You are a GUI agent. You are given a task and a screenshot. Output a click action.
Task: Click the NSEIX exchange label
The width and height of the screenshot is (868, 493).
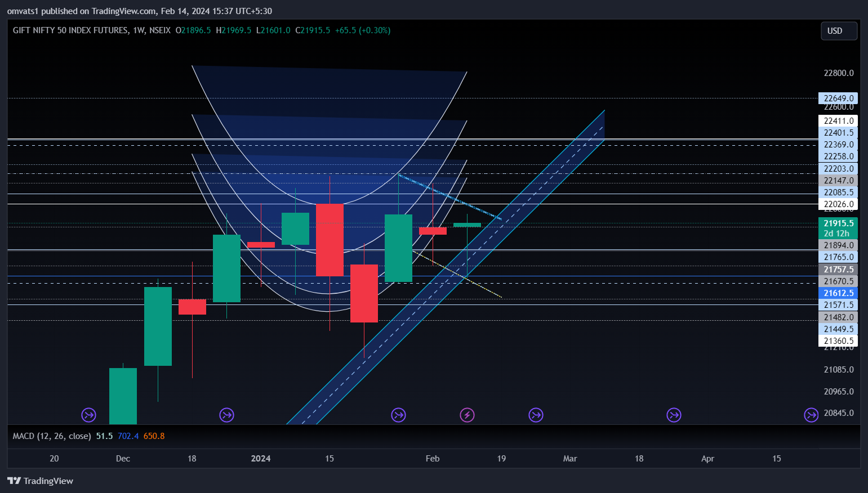coord(160,30)
